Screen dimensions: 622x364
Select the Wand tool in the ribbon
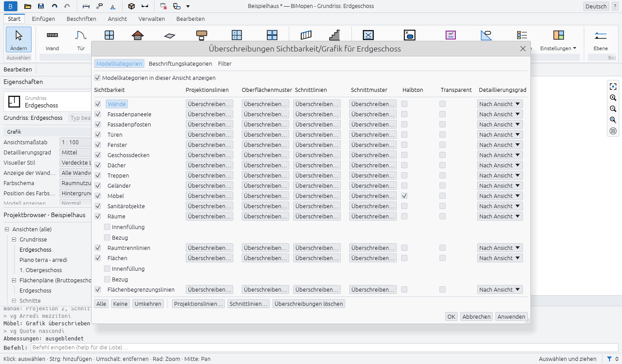(52, 40)
